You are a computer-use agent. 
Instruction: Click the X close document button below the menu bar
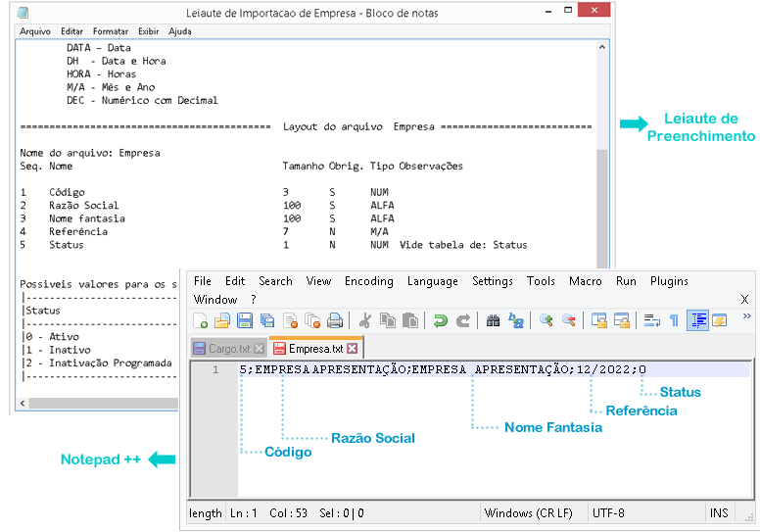[x=744, y=300]
